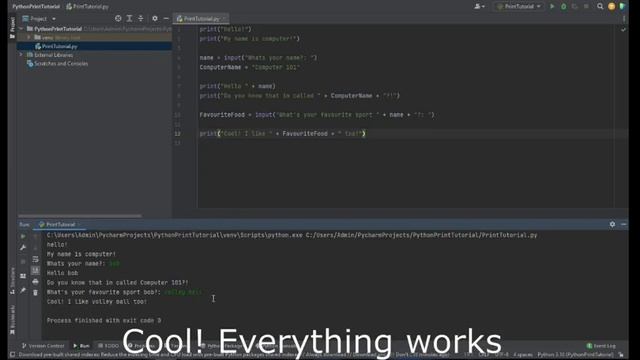Click the PrintTutorial.py breadcrumb in title bar
The image size is (640, 360).
click(87, 7)
